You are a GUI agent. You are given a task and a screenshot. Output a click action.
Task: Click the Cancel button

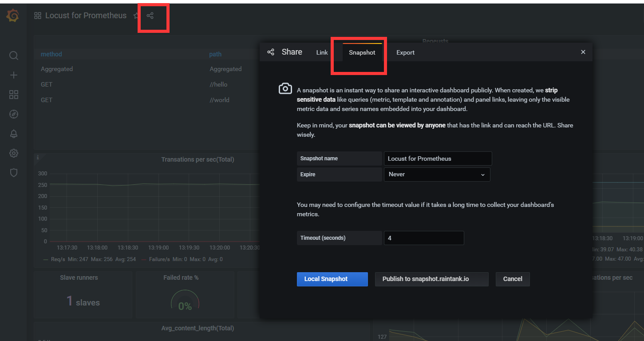click(513, 279)
